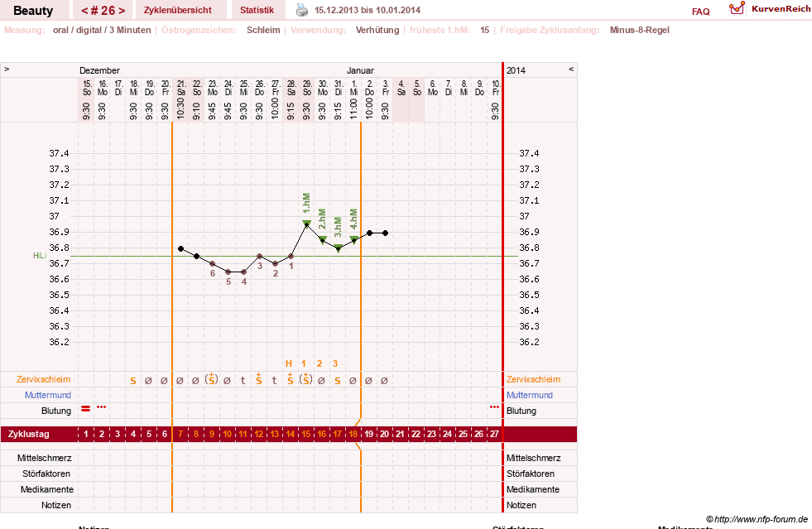
Task: Click the left Störfaktoren row label
Action: click(x=46, y=474)
